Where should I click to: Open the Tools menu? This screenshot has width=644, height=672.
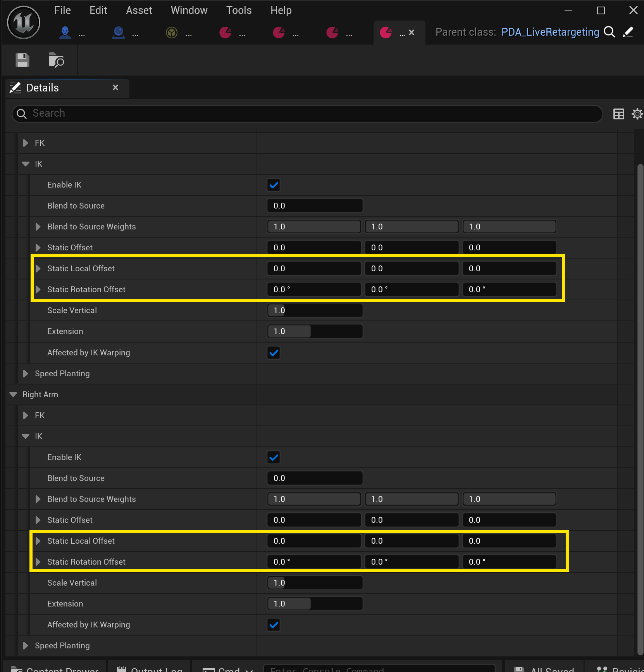click(x=239, y=10)
